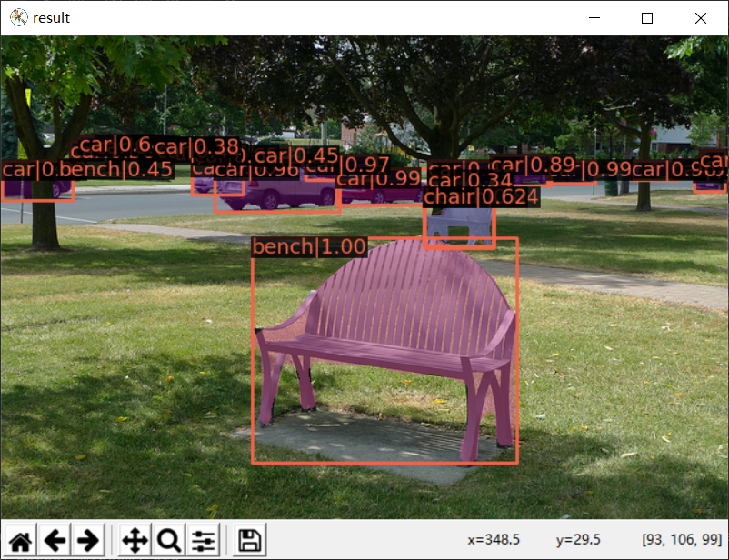729x560 pixels.
Task: Go forward to the next view
Action: click(x=88, y=541)
